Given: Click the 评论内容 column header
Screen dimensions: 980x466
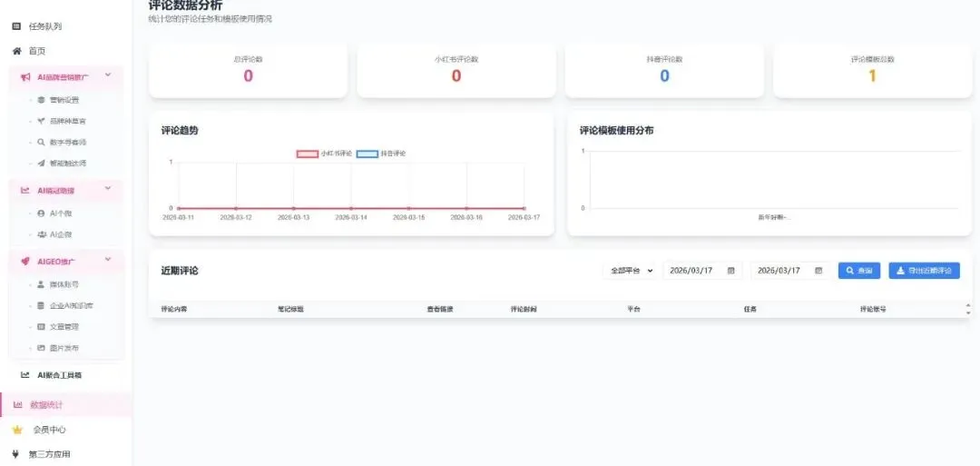Looking at the screenshot, I should [174, 309].
